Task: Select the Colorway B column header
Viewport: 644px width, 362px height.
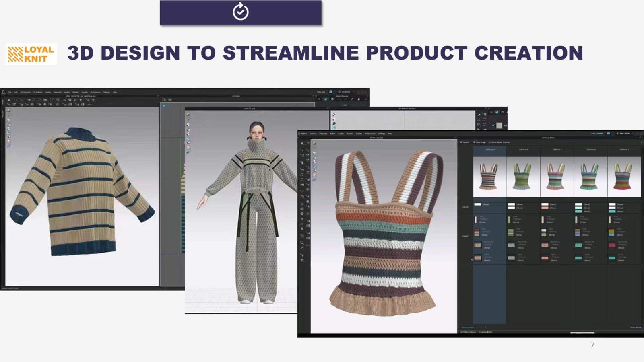Action: pos(523,150)
